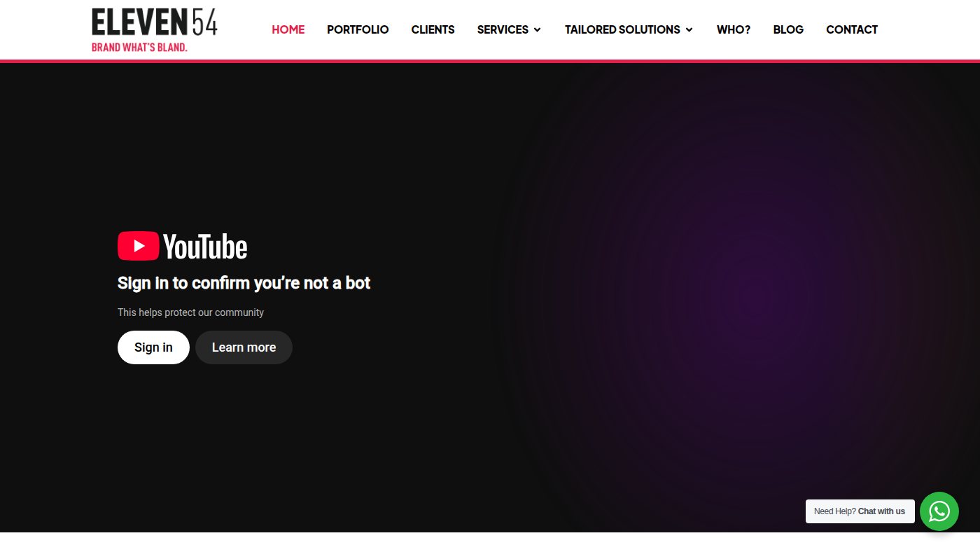This screenshot has height=552, width=980.
Task: Click the 'Brand what's bland.' tagline
Action: [x=139, y=48]
